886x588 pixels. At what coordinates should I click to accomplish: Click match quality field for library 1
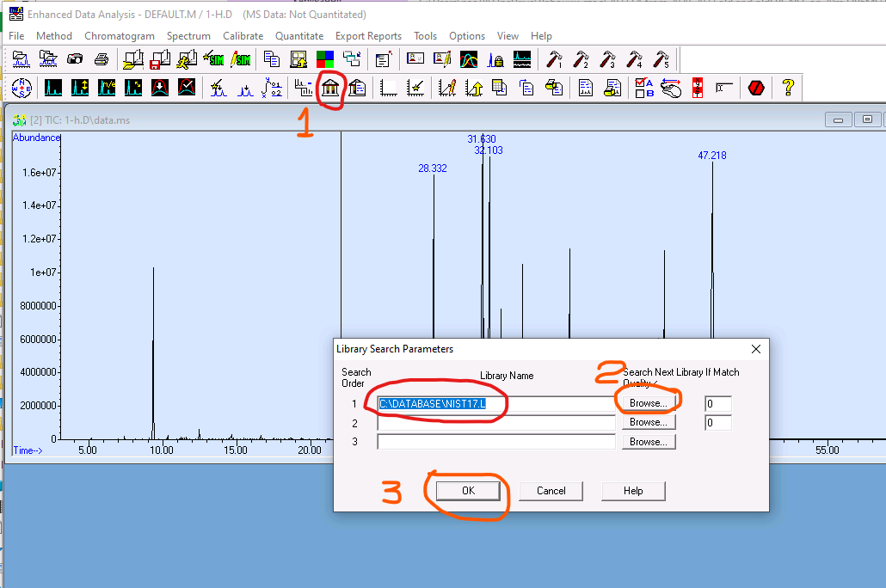(717, 404)
